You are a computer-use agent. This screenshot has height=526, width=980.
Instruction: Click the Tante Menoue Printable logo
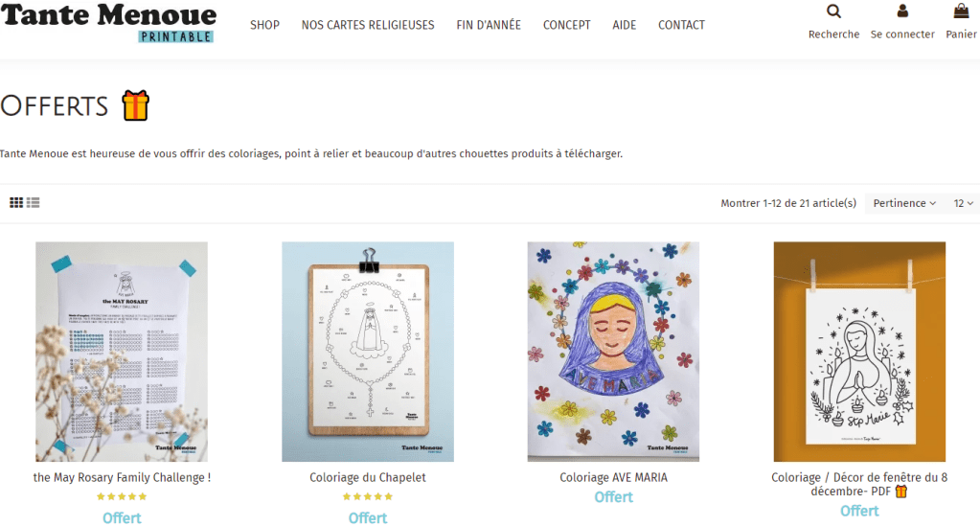(x=109, y=23)
